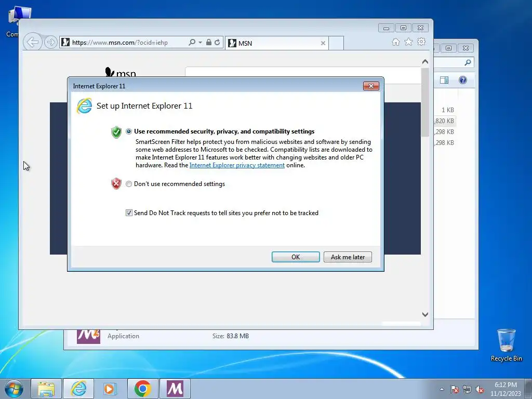Open the Internet Explorer Tools gear menu
Screen dimensions: 532x399
click(x=421, y=42)
